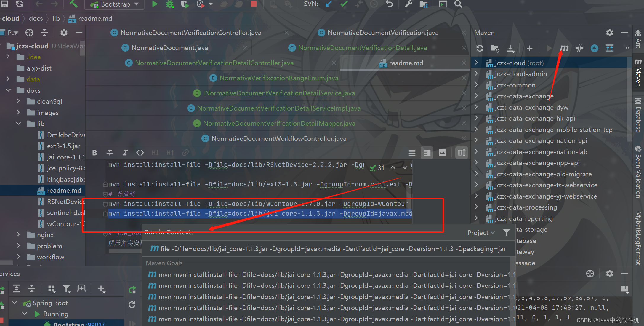Apply italic formatting in markdown toolbar
The image size is (644, 326).
[x=125, y=153]
